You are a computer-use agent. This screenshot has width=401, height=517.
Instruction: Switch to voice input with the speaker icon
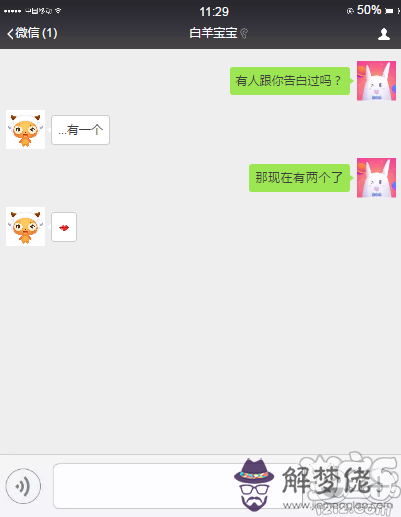(23, 486)
